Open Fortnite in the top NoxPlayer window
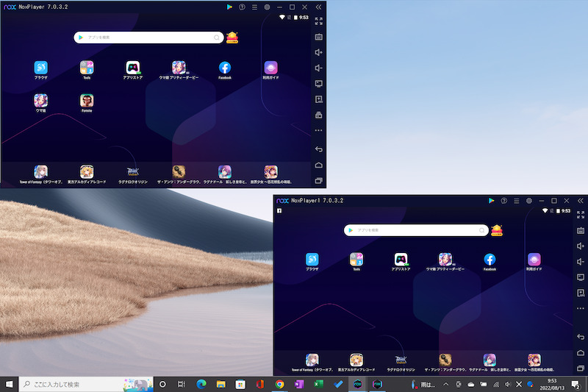The width and height of the screenshot is (588, 392). click(87, 101)
